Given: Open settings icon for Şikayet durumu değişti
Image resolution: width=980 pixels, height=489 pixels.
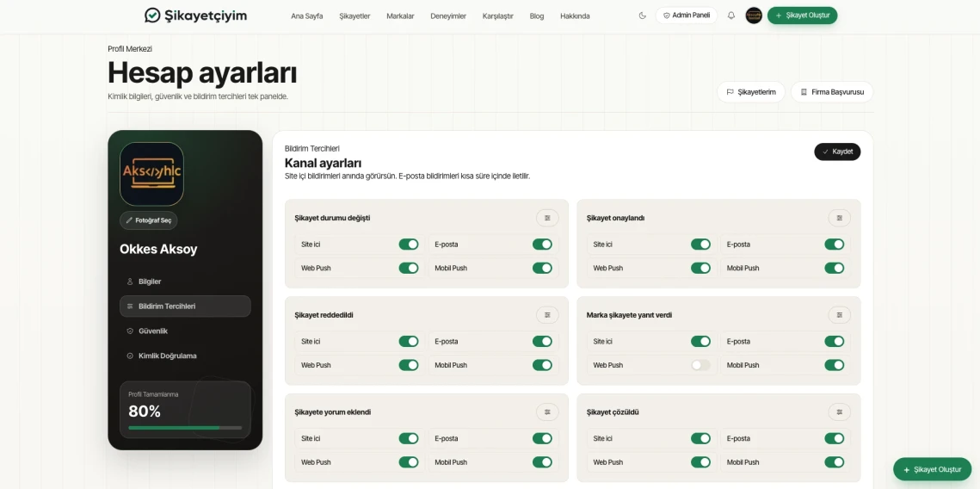Looking at the screenshot, I should click(x=547, y=218).
